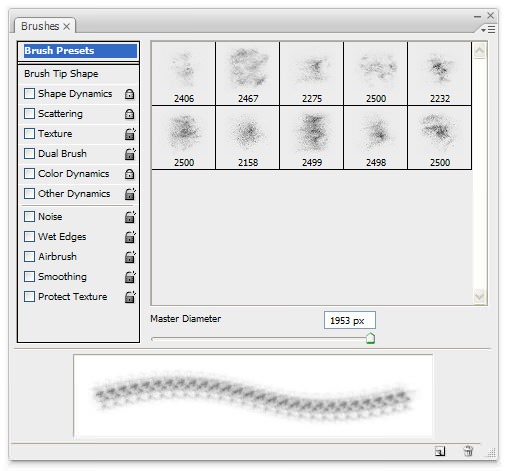
Task: Open the Brushes panel flyout menu
Action: (x=488, y=30)
